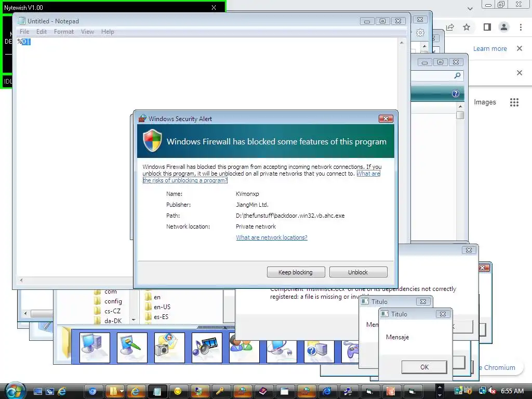Open 'What are network locations?' link
532x399 pixels.
click(x=271, y=237)
